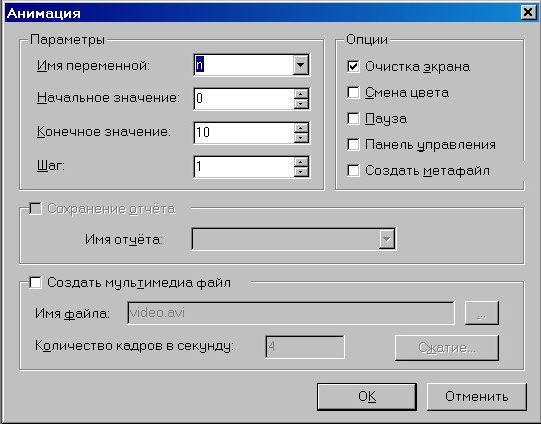The width and height of the screenshot is (541, 424).
Task: Click the Отменить button
Action: tap(476, 396)
